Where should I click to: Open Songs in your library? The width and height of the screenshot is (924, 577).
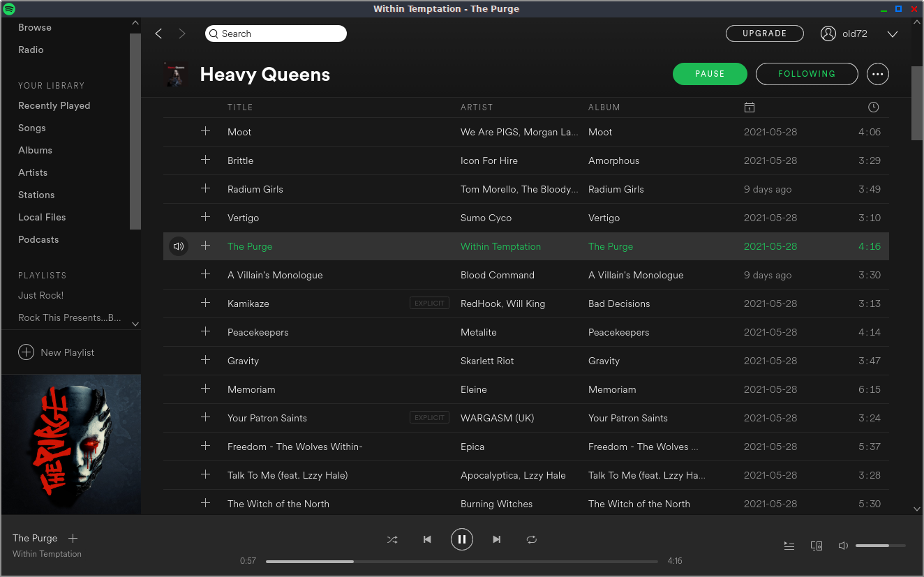pos(32,128)
